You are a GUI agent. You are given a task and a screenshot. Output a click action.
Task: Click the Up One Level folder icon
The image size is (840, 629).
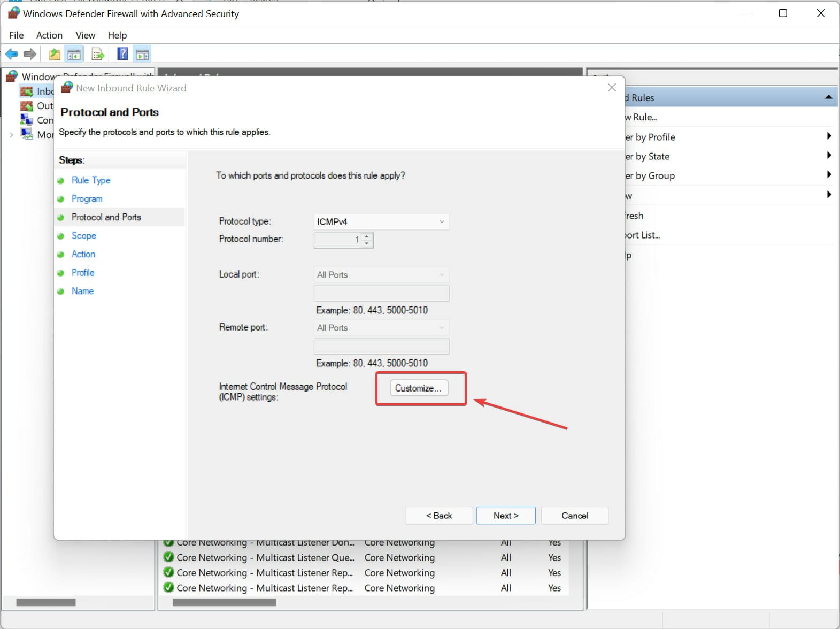(55, 54)
